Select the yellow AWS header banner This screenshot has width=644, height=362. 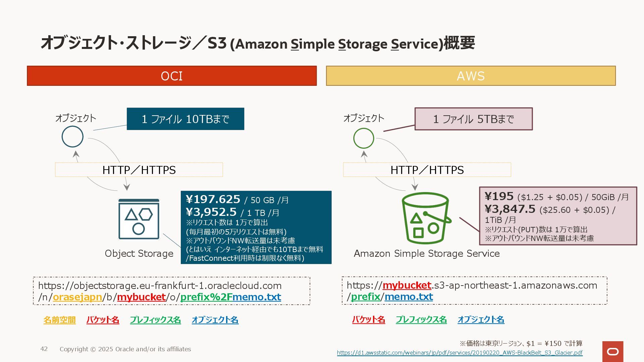point(471,76)
